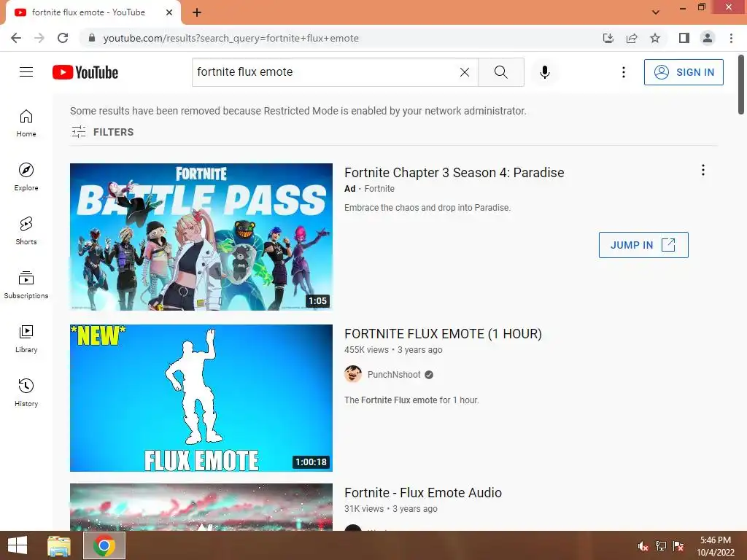
Task: Open Fortnite - Flux Emote Audio title
Action: tap(423, 493)
